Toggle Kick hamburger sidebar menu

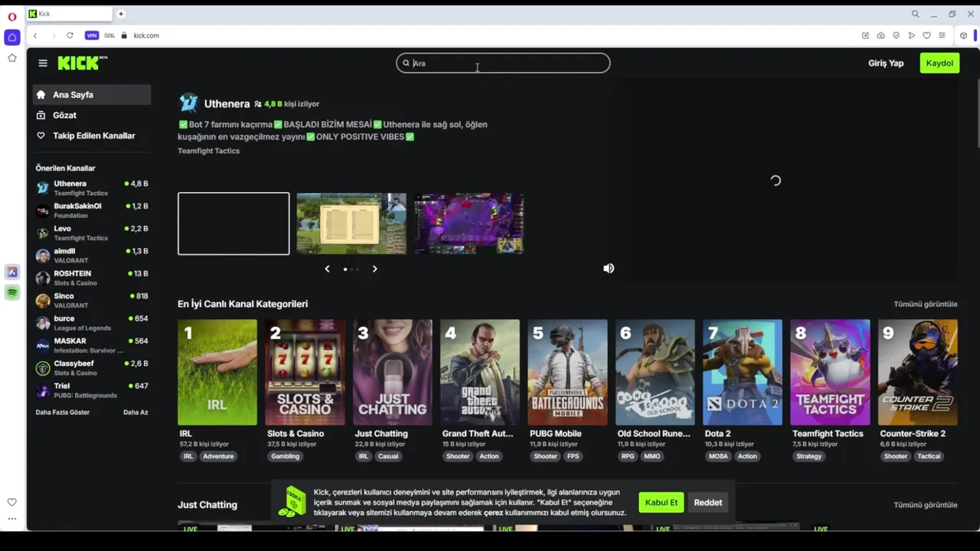pyautogui.click(x=43, y=63)
